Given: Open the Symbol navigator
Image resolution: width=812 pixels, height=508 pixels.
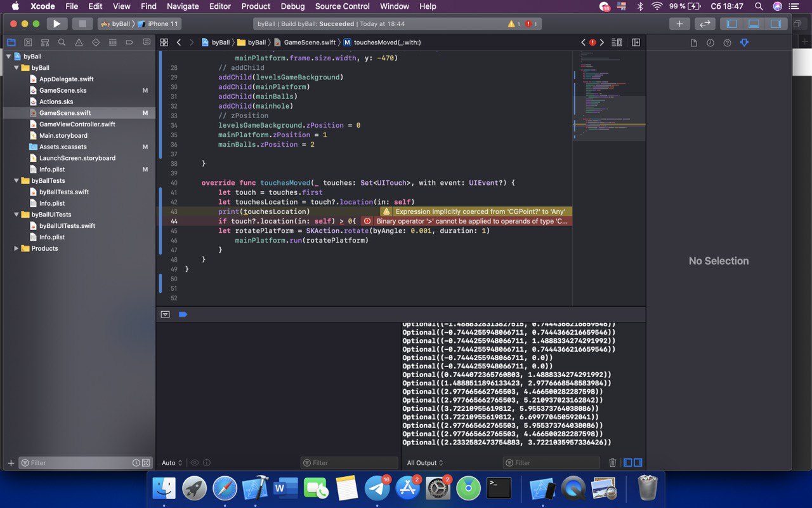Looking at the screenshot, I should pos(45,43).
